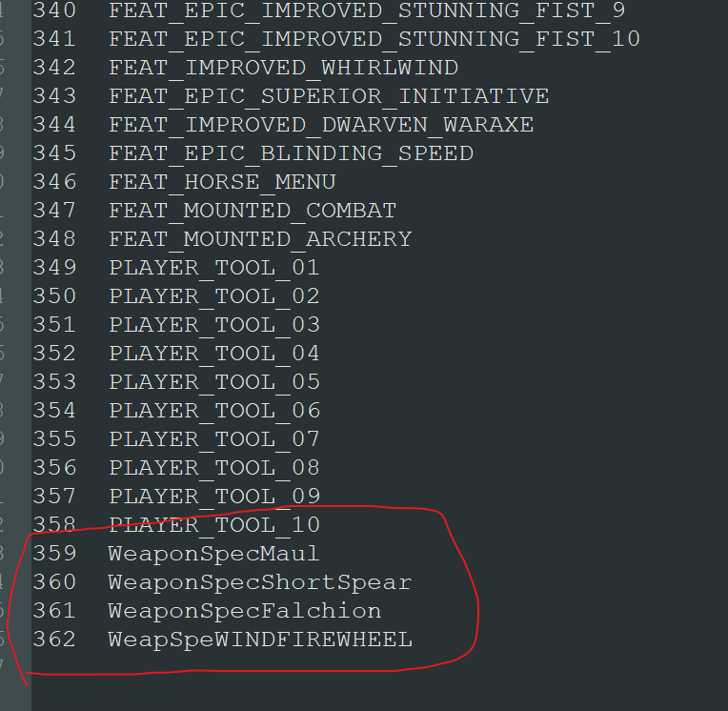
Task: Select the PLAYER_TOOL_03 line
Action: pos(214,325)
